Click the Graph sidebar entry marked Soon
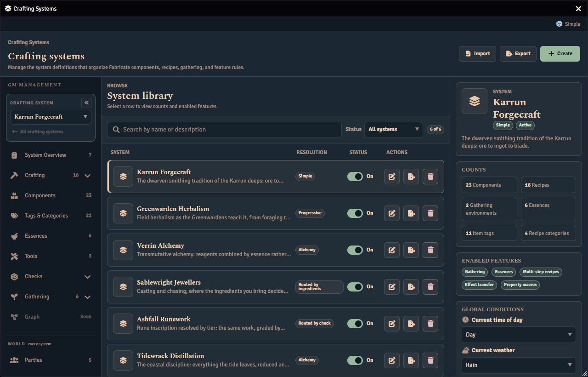588x377 pixels. coord(51,317)
